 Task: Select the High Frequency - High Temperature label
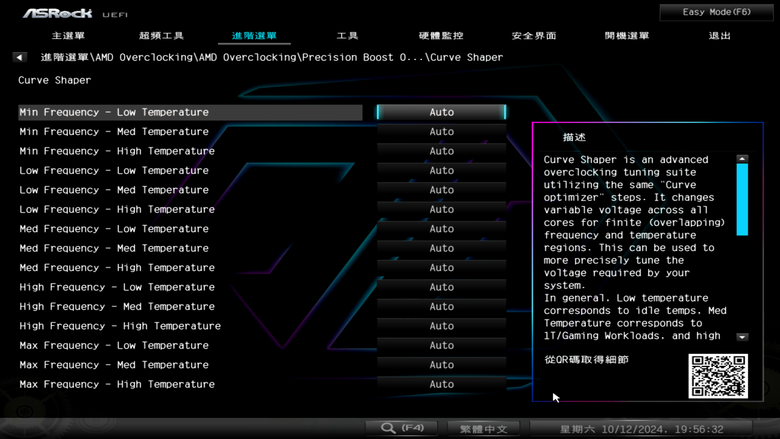pyautogui.click(x=120, y=326)
